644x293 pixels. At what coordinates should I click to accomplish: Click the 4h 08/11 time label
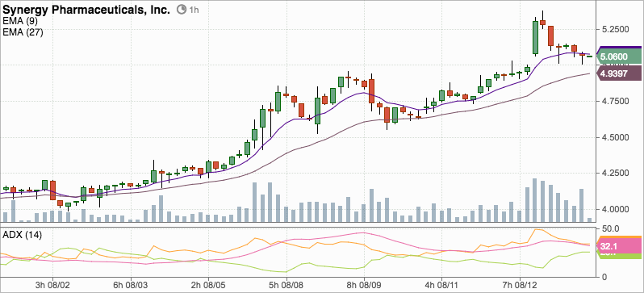pos(442,284)
